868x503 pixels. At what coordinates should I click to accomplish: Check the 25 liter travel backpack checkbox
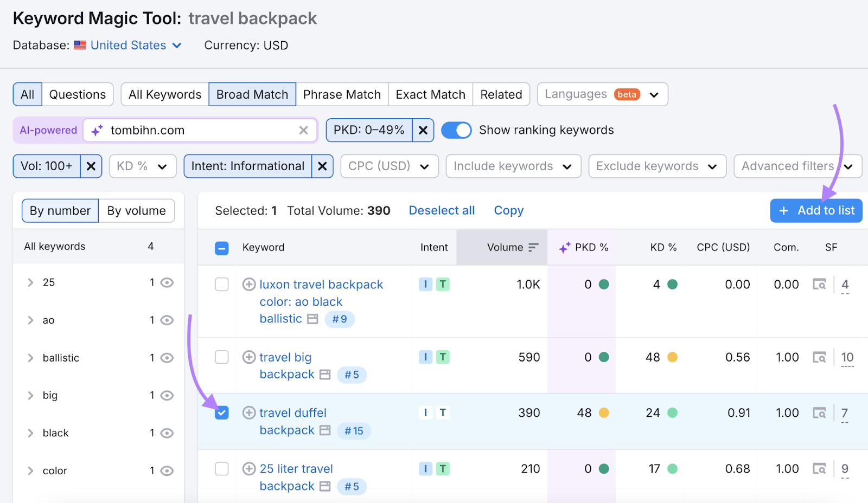222,469
